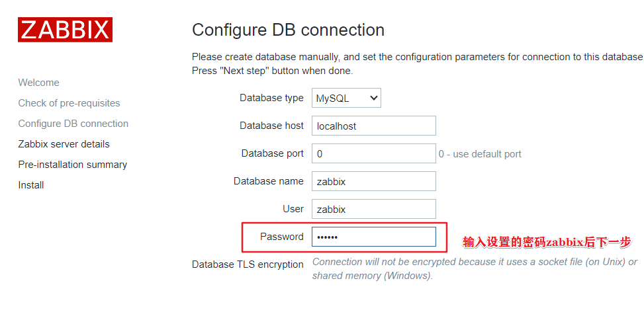Screen dimensions: 644x320
Task: Click the Database name input
Action: point(373,181)
